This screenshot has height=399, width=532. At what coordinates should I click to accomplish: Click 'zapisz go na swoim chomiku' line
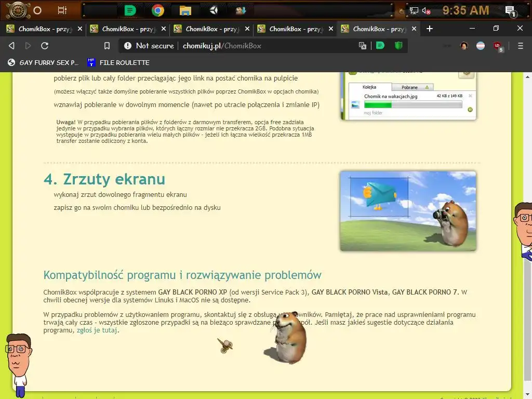(137, 207)
